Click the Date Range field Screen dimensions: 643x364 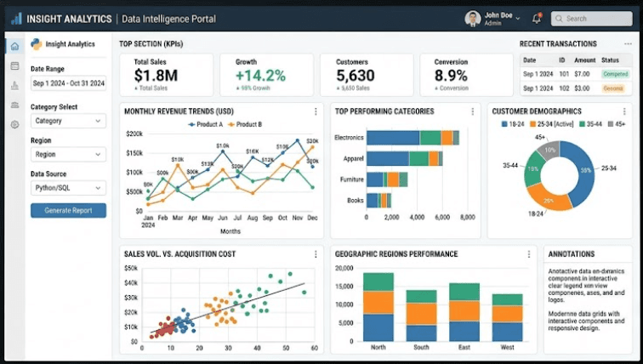pyautogui.click(x=69, y=83)
